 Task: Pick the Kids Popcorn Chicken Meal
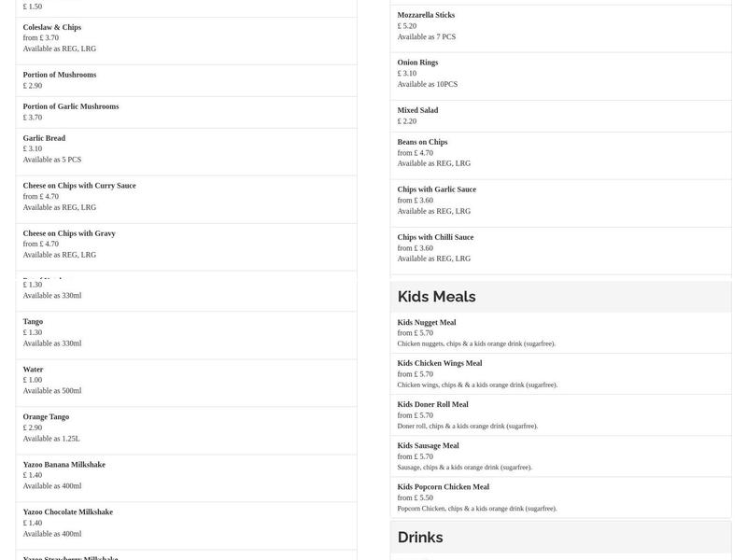coord(560,497)
